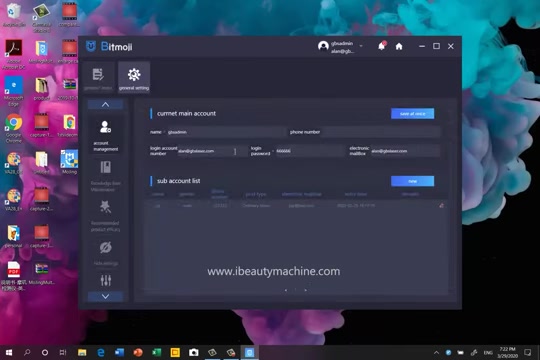Image resolution: width=540 pixels, height=360 pixels.
Task: Go to home via house icon
Action: 399,46
